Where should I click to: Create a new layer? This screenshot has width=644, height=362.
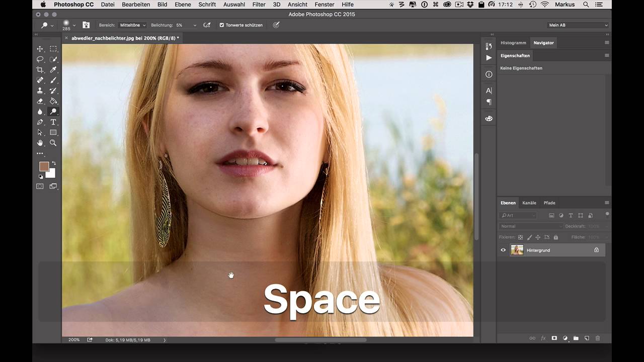pyautogui.click(x=587, y=338)
